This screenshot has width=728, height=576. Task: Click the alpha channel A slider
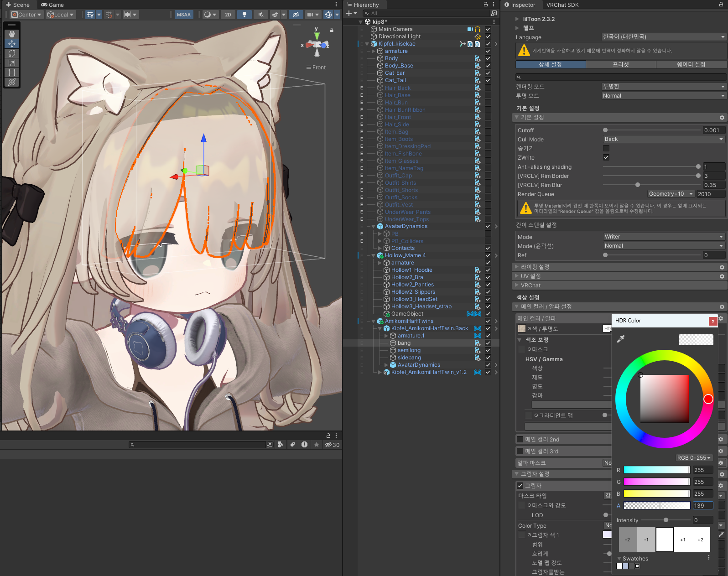pos(656,505)
